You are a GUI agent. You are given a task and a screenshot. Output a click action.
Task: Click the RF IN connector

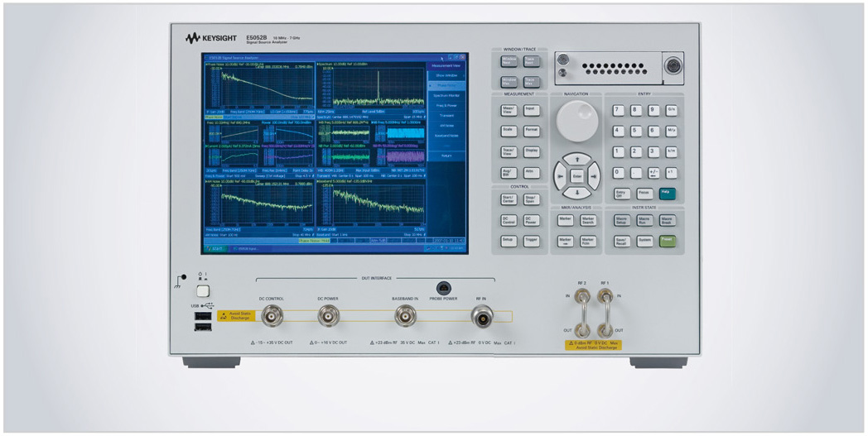481,317
